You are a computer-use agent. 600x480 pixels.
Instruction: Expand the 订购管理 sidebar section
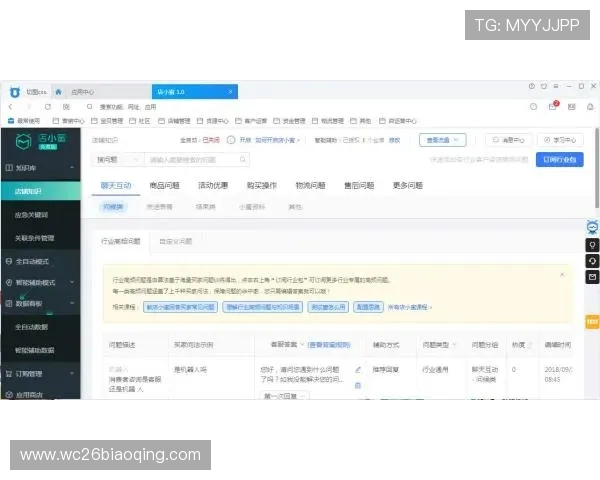click(72, 374)
